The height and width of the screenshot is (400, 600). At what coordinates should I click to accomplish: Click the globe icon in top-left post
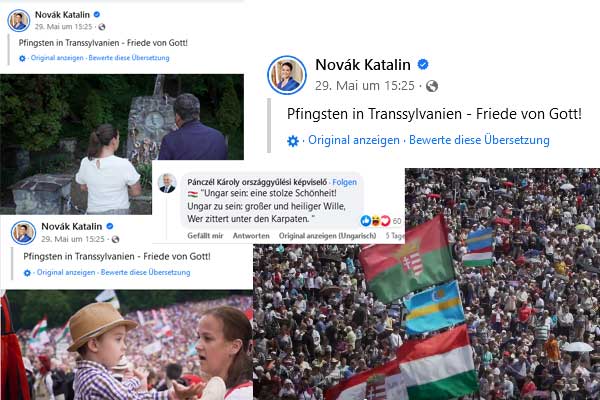[102, 27]
